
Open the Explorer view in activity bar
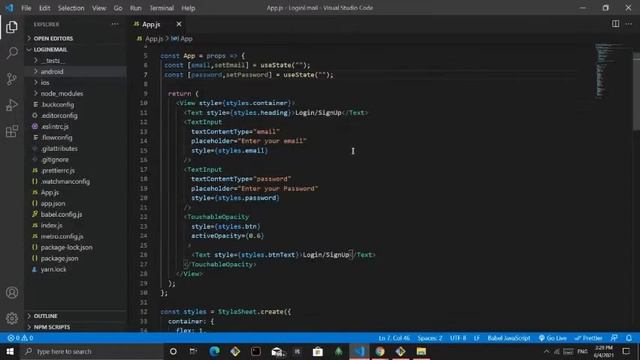(x=12, y=27)
